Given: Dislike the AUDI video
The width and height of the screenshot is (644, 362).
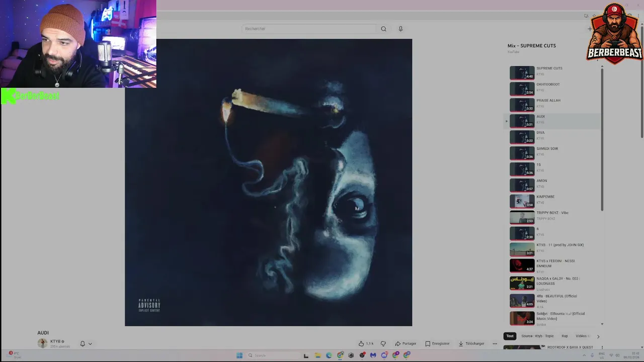Looking at the screenshot, I should 383,343.
